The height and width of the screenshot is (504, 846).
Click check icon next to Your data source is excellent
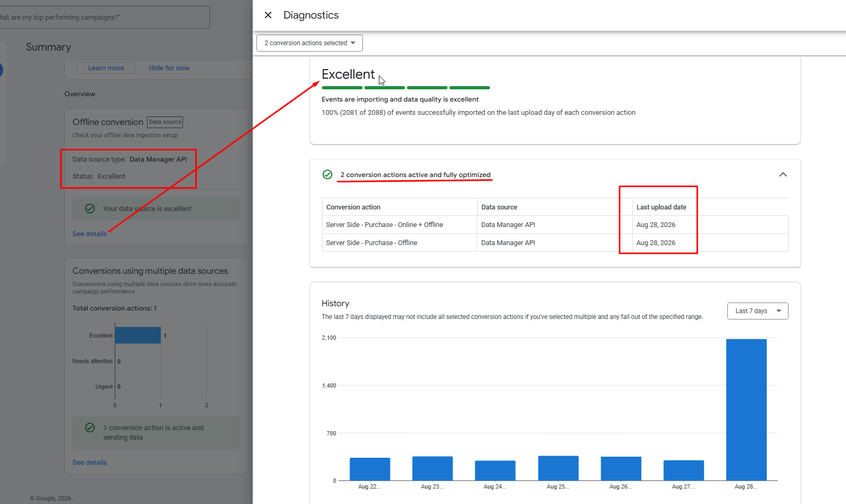click(x=90, y=208)
